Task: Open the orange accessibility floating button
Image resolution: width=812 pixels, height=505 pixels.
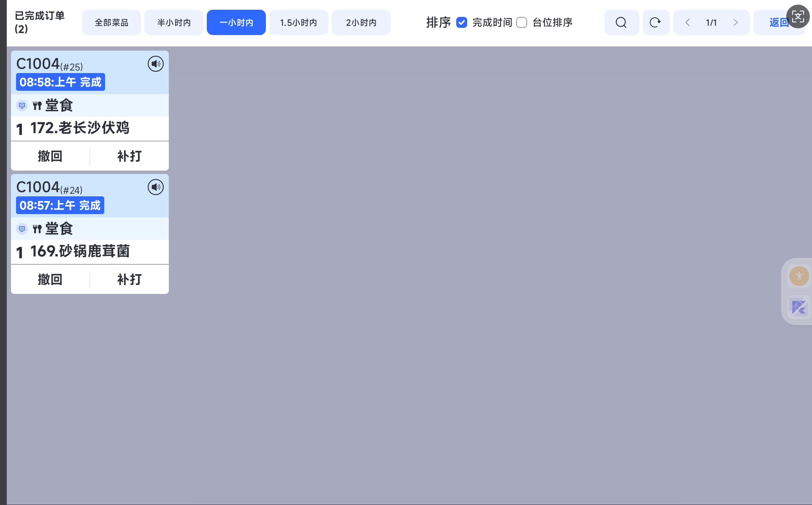Action: point(798,277)
